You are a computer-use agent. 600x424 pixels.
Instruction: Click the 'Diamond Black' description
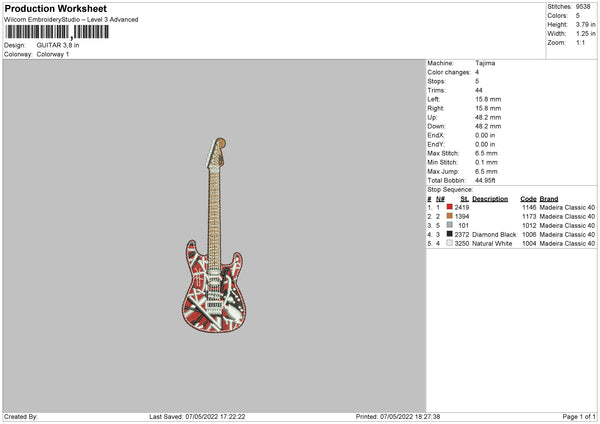(494, 235)
